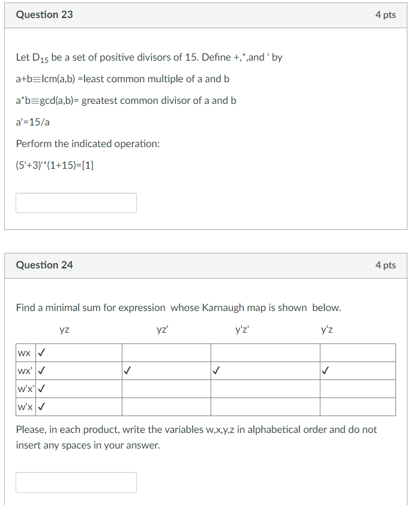Viewport: 420px width, 505px height.
Task: Click the checkmark in row wx' column y'z
Action: coord(325,370)
